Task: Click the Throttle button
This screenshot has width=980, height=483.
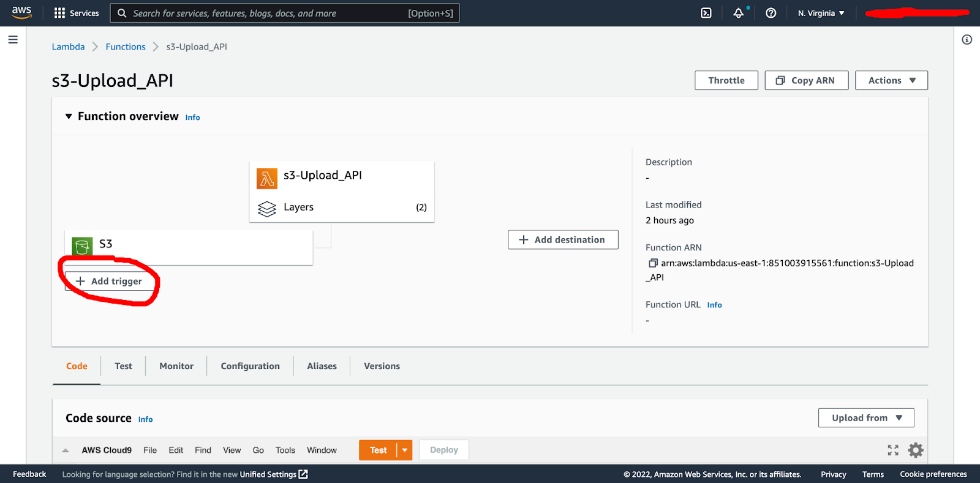Action: [x=726, y=80]
